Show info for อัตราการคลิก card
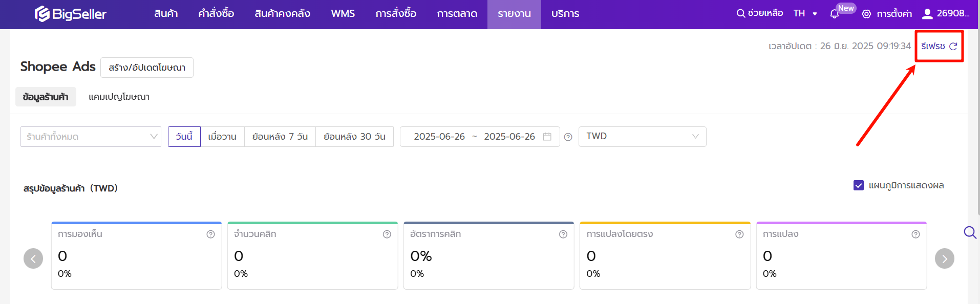 tap(563, 234)
